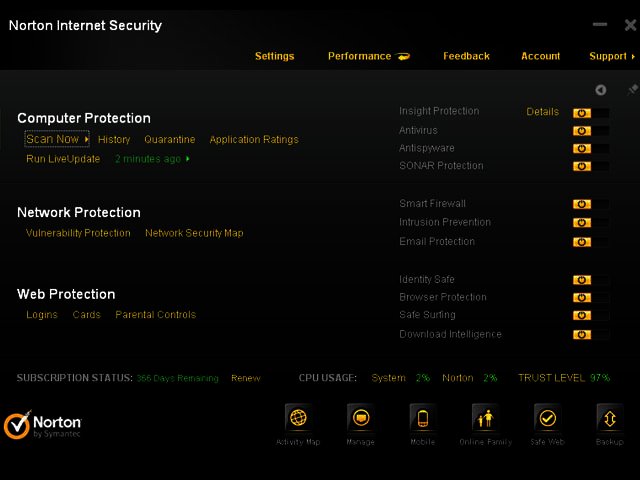Viewport: 640px width, 480px height.
Task: Click the Network Protection heading
Action: (x=79, y=212)
